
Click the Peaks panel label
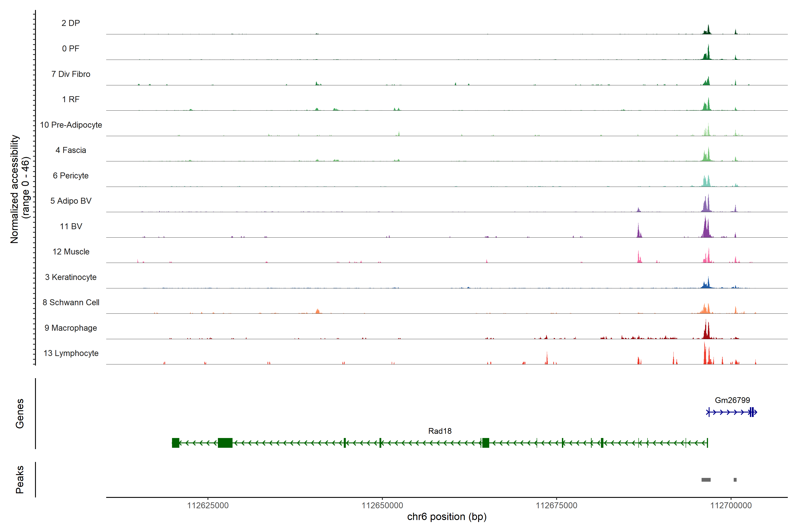(x=20, y=479)
